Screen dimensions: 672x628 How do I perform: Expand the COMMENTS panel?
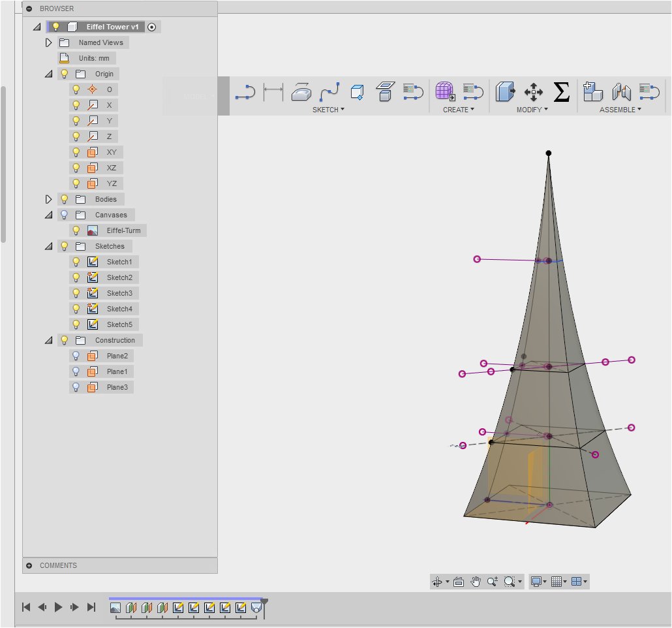tap(29, 565)
